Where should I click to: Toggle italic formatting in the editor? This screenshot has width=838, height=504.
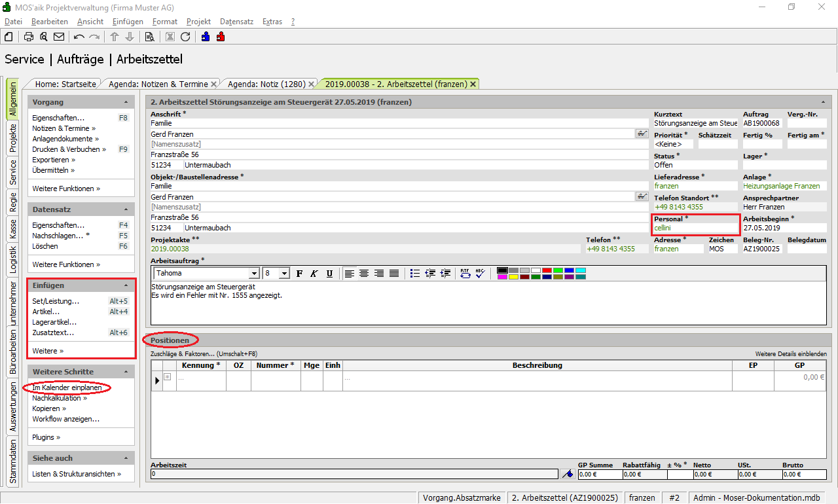(314, 273)
